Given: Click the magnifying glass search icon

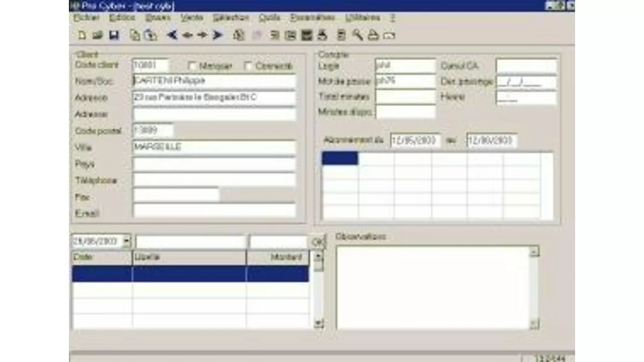Looking at the screenshot, I should point(357,35).
